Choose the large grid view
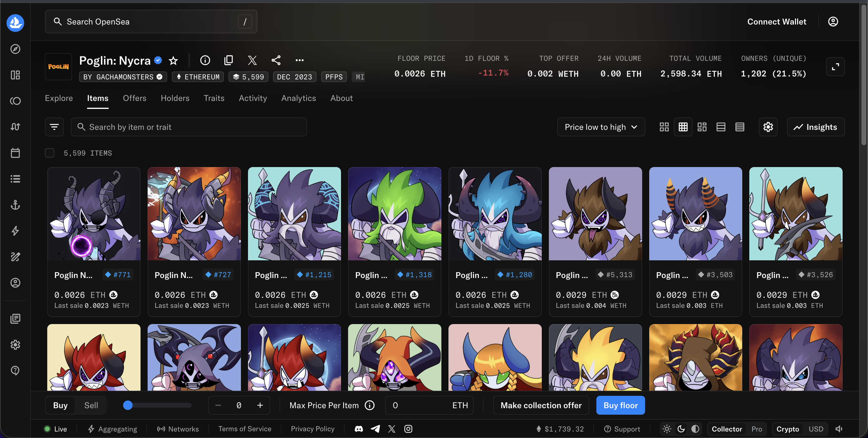 point(664,127)
